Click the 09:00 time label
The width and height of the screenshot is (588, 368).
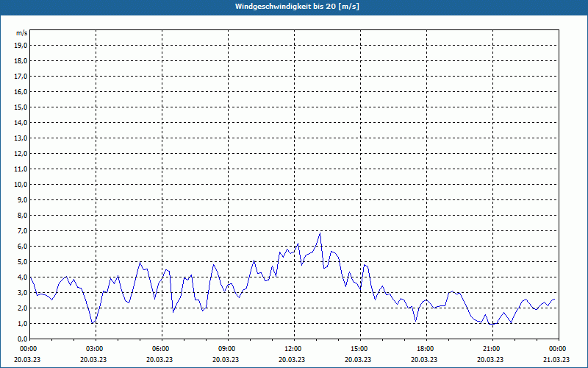click(226, 349)
